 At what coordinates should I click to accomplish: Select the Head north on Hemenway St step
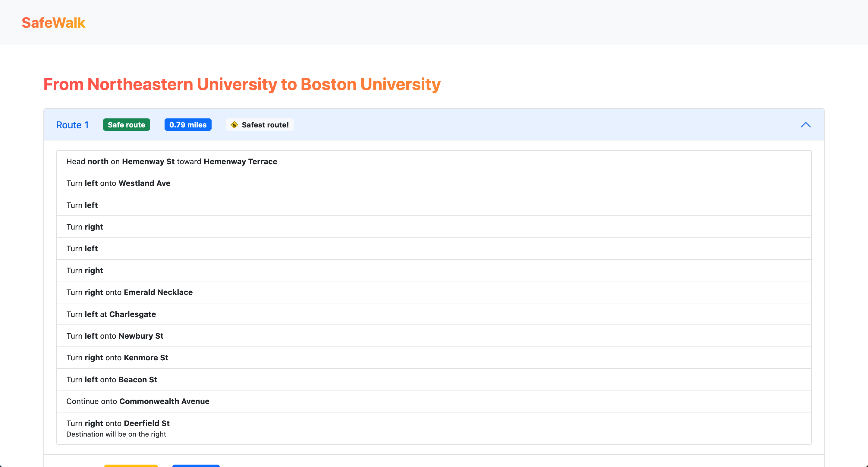[x=171, y=161]
